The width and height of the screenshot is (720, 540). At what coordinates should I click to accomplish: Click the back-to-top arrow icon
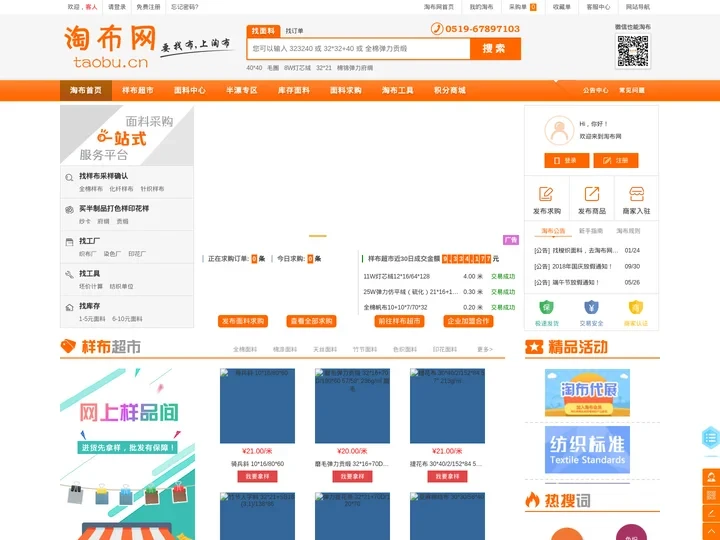tap(711, 531)
